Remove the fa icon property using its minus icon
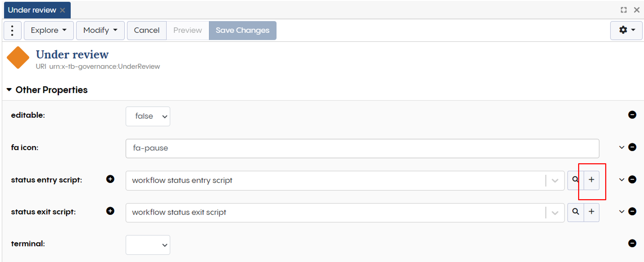 click(x=632, y=147)
